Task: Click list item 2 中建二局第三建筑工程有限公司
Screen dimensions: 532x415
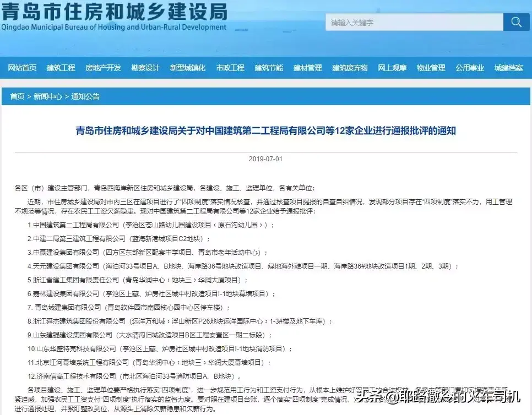Action: tap(119, 239)
